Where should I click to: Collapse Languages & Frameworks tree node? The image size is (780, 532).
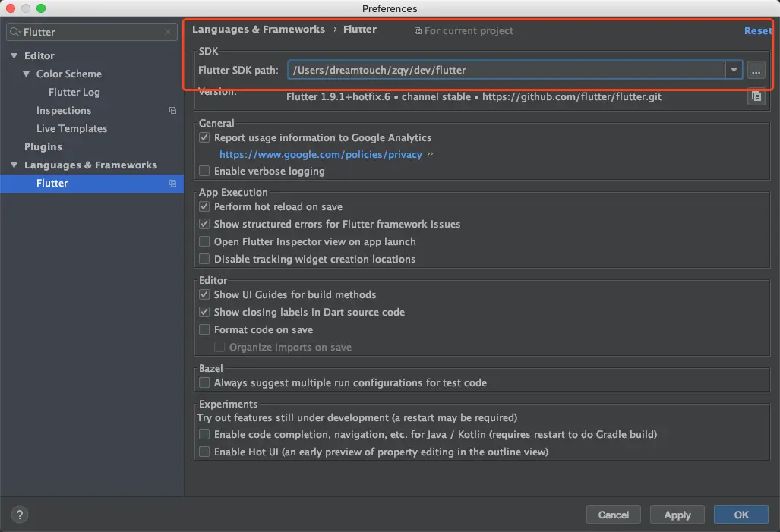click(14, 165)
